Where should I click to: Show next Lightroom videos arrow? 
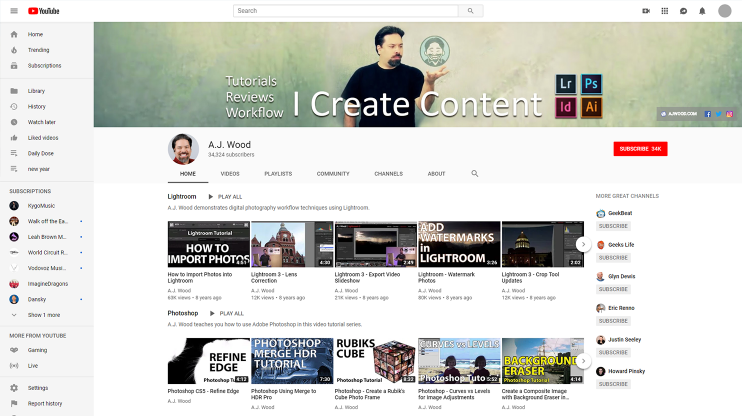(583, 244)
